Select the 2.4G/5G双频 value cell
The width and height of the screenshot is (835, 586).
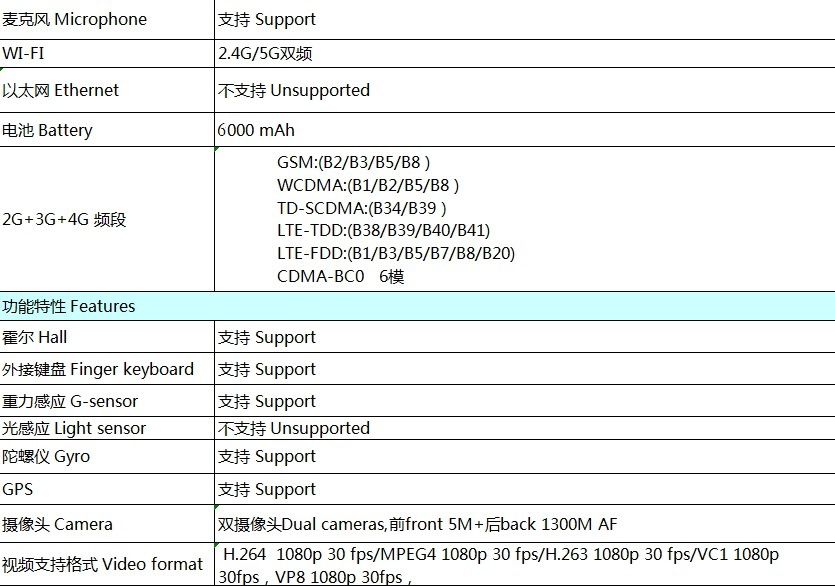pos(271,54)
